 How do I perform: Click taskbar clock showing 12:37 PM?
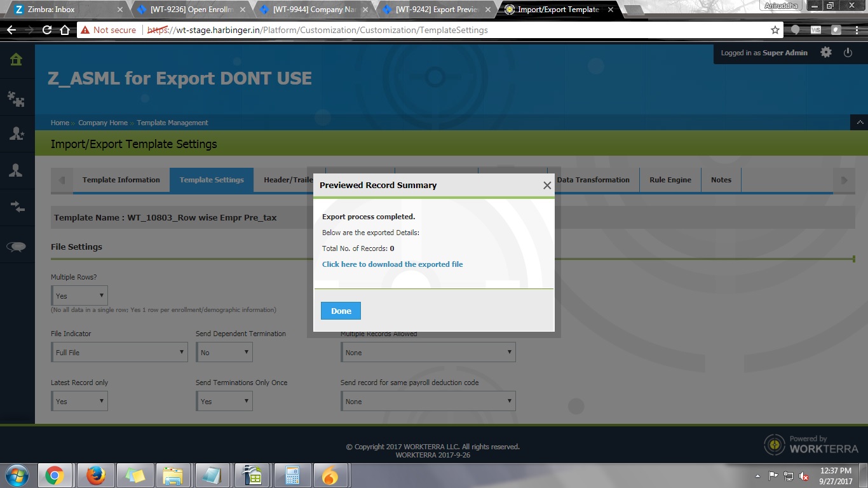pos(836,476)
